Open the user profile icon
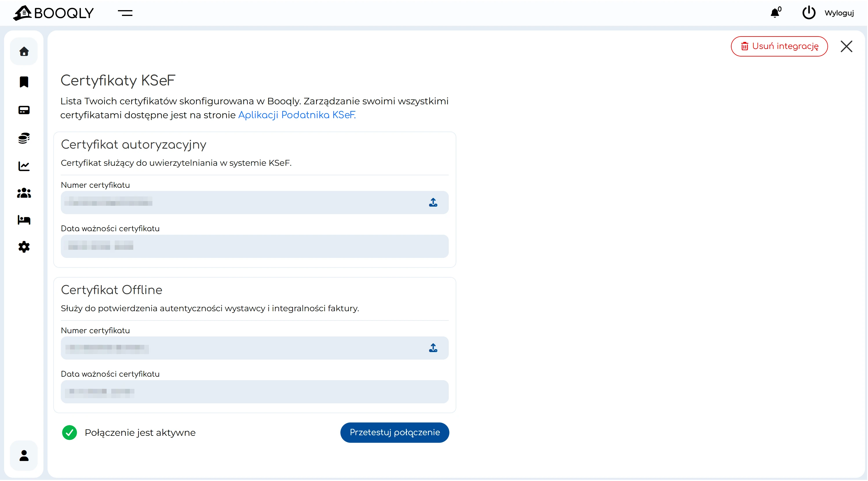Screen dimensions: 868x481 (x=24, y=456)
